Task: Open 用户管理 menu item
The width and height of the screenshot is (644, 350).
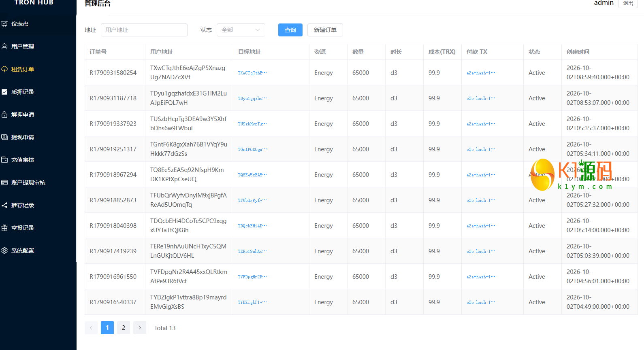Action: click(38, 47)
